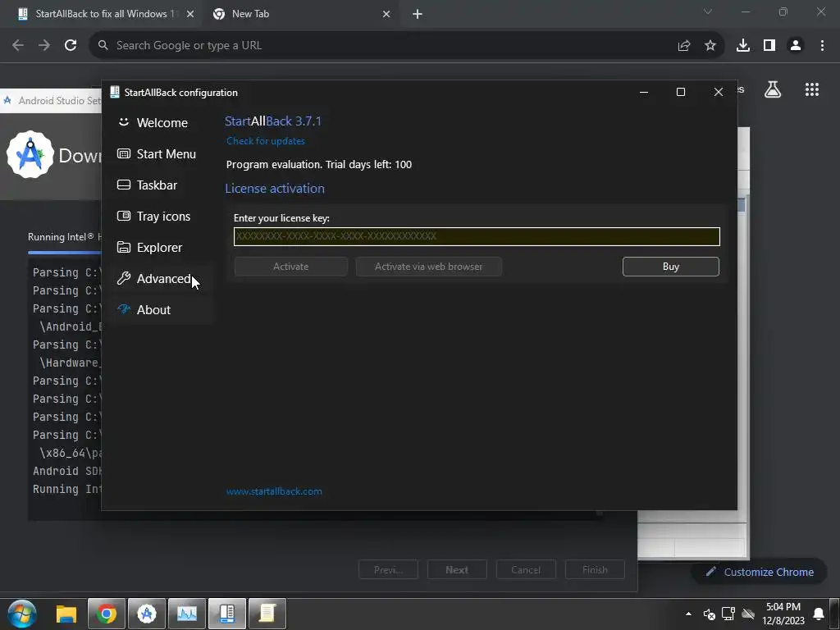
Task: Click the Activate button
Action: (291, 267)
